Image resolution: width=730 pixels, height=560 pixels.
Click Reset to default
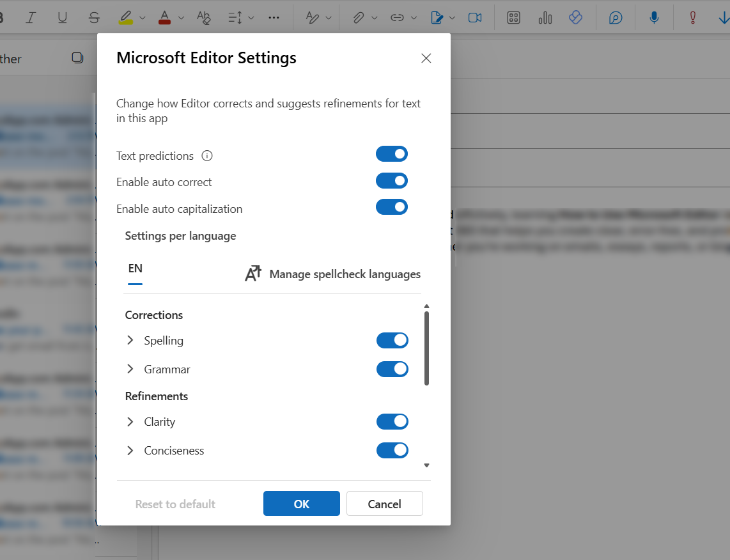coord(175,504)
